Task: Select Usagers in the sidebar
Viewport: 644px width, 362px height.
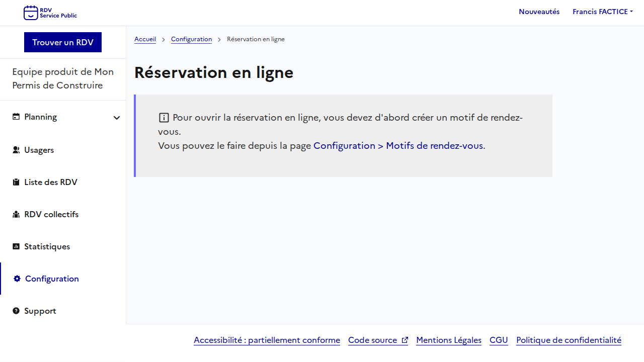Action: pyautogui.click(x=39, y=150)
